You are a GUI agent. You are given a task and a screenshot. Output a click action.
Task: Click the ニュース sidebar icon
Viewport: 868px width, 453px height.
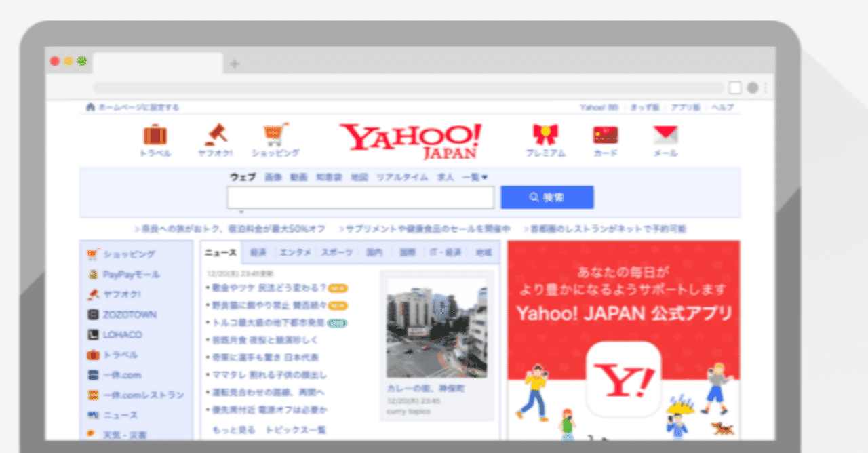(94, 415)
